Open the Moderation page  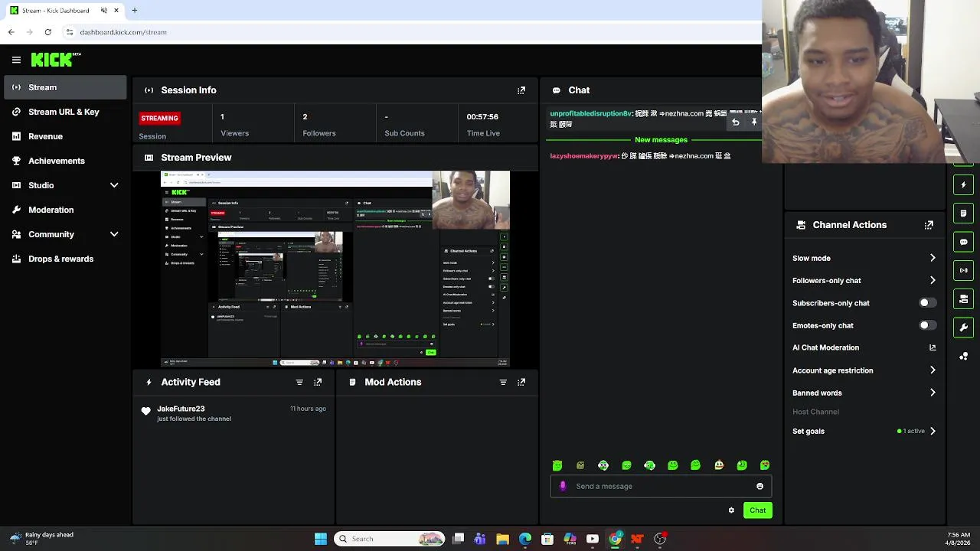click(65, 210)
